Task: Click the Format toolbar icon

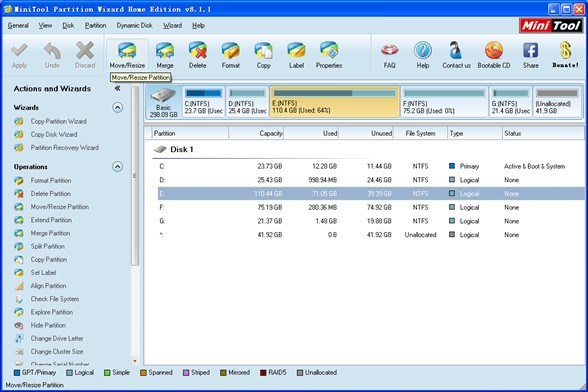Action: (230, 50)
